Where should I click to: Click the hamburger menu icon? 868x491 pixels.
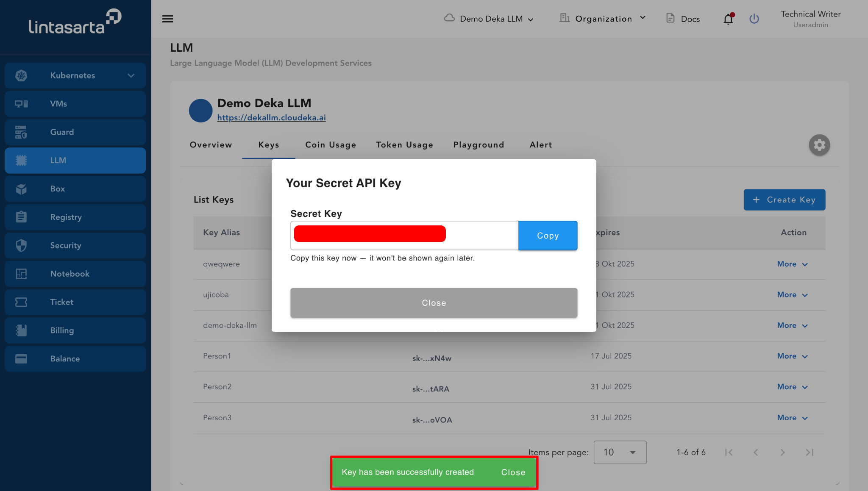pos(167,19)
